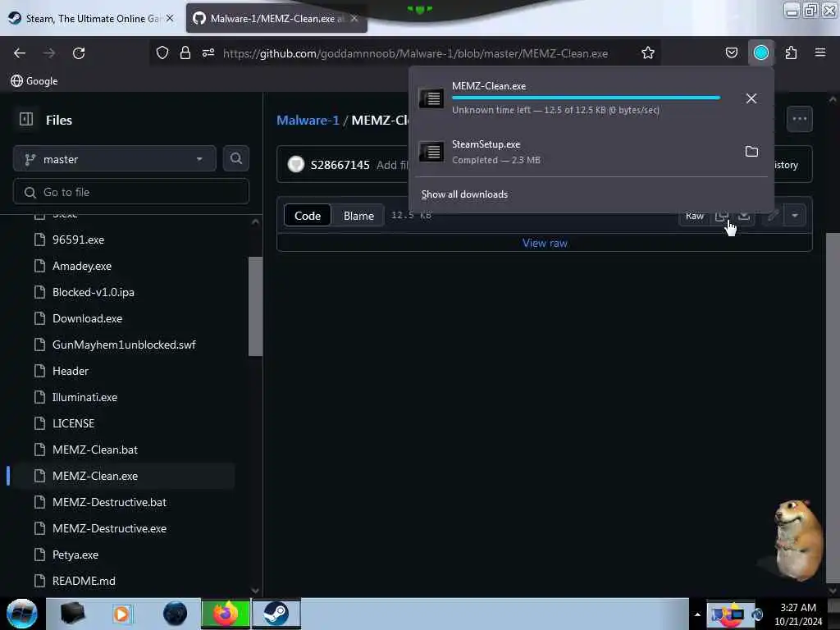The width and height of the screenshot is (840, 630).
Task: Open the S28667145 author link
Action: coord(340,164)
